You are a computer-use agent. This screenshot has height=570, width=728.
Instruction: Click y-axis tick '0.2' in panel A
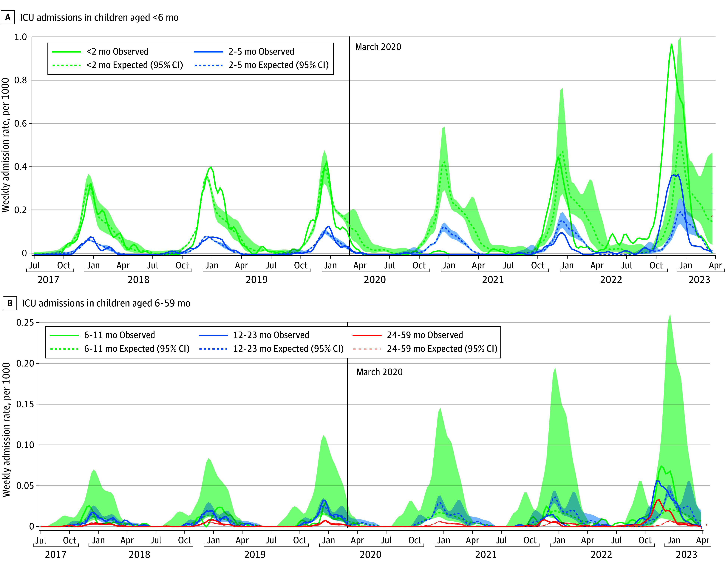coord(21,210)
